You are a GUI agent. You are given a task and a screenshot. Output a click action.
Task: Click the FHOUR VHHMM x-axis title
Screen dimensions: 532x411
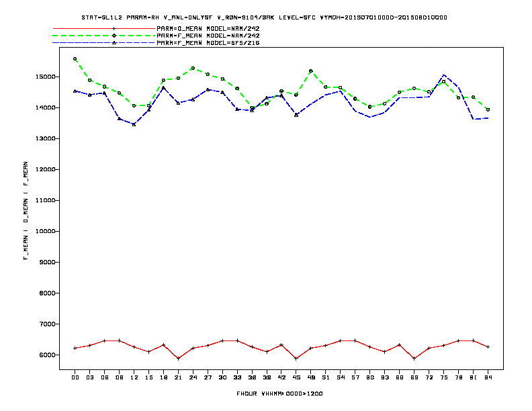279,394
